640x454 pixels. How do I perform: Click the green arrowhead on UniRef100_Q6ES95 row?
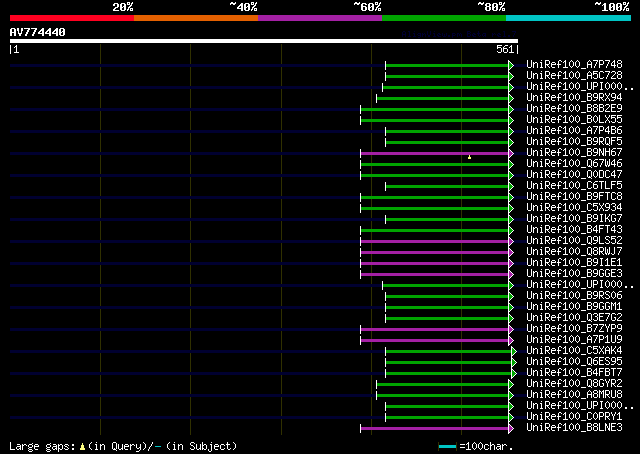click(x=514, y=363)
